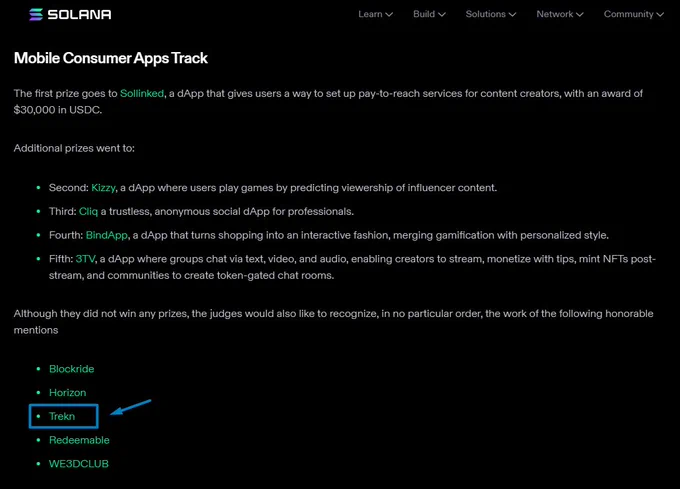Click the Mobile Consumer Apps Track heading

click(111, 58)
